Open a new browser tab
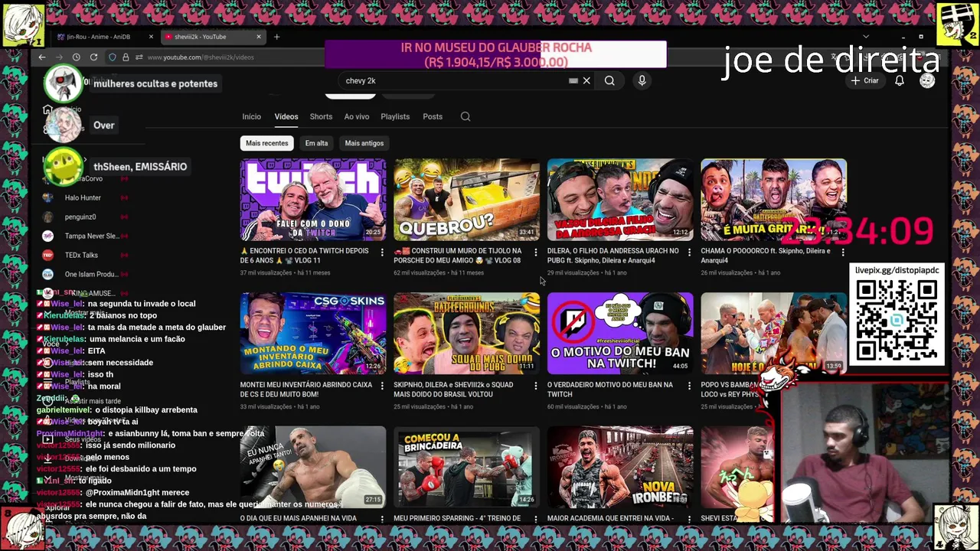Image resolution: width=980 pixels, height=551 pixels. tap(277, 37)
